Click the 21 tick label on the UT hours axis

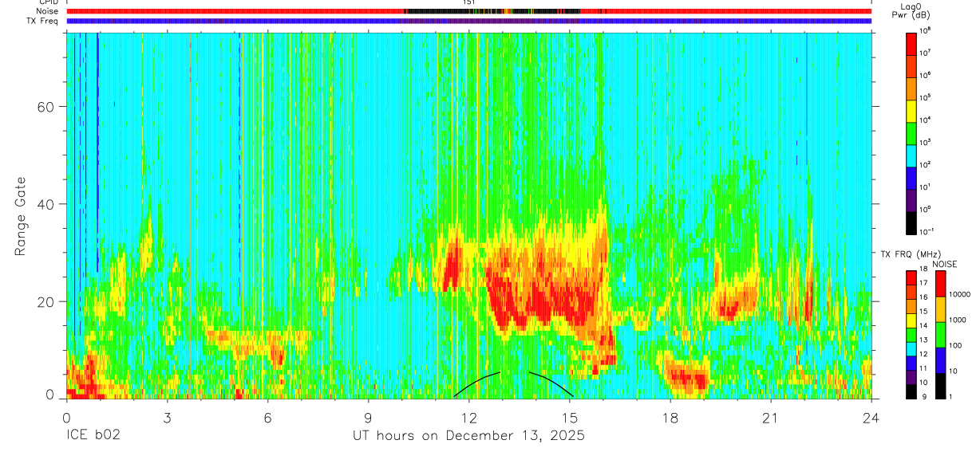click(x=770, y=418)
